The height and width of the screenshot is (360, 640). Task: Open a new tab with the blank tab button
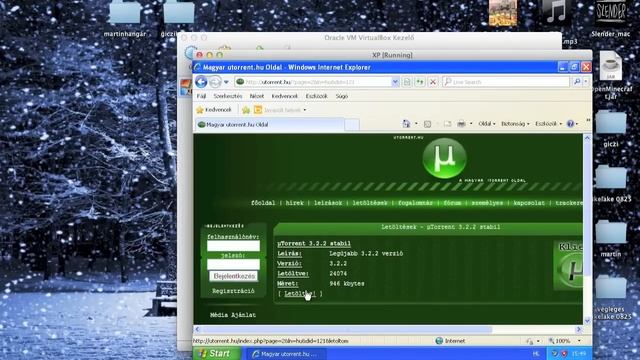tap(352, 125)
